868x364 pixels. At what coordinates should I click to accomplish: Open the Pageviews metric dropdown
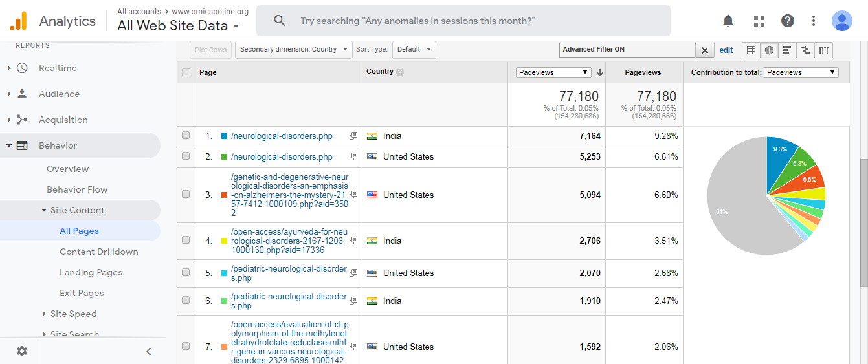[553, 72]
